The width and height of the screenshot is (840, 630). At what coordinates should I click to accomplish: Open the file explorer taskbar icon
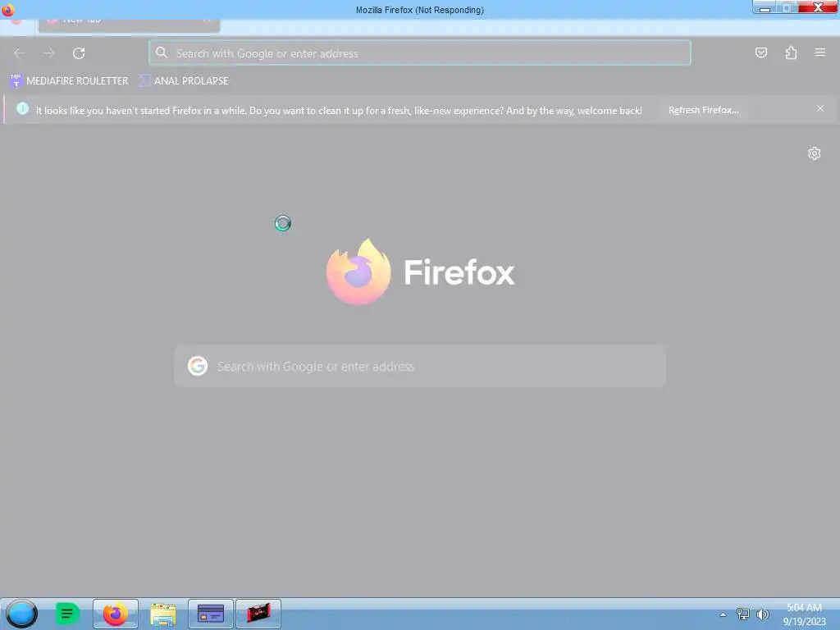point(163,614)
